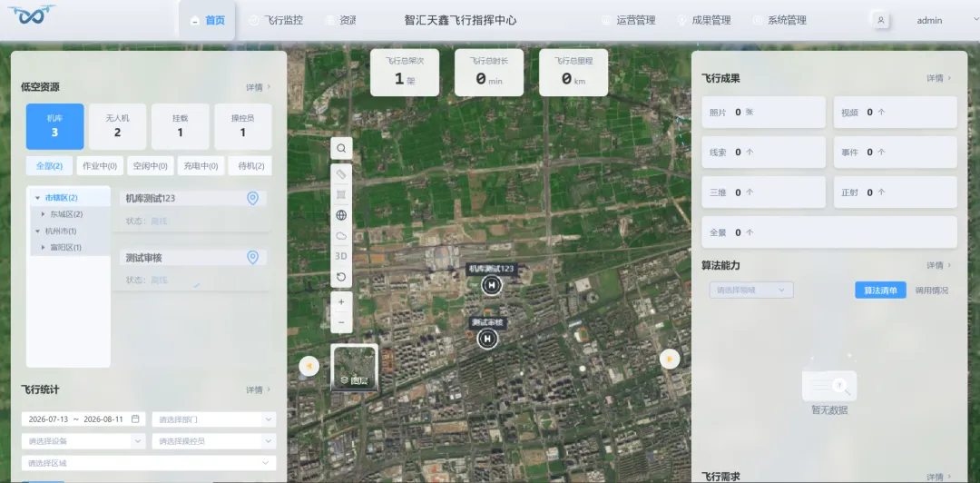Filter by 充电中(0) status

click(201, 166)
